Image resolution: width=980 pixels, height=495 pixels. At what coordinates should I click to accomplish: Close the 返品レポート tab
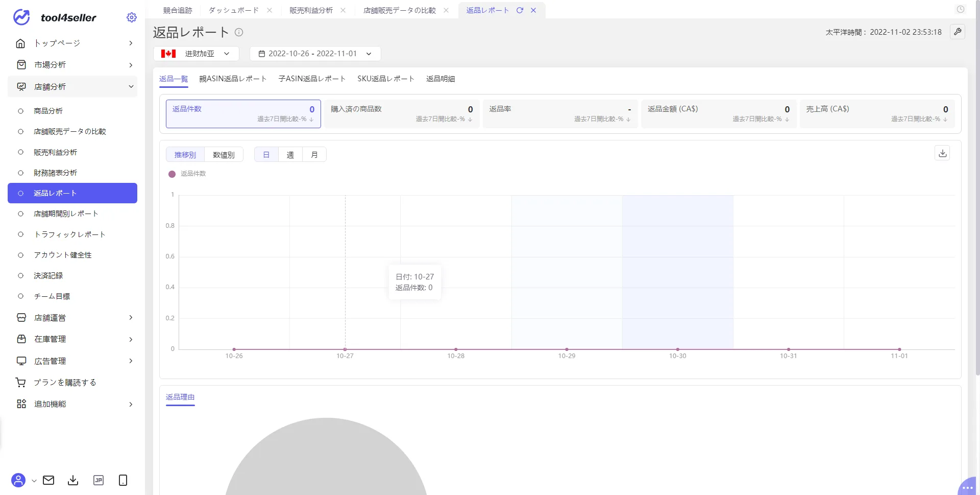coord(533,10)
